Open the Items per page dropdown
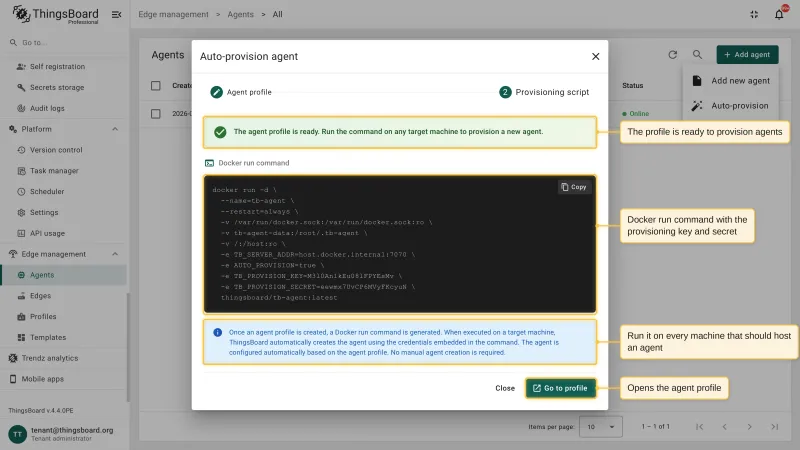 [601, 427]
